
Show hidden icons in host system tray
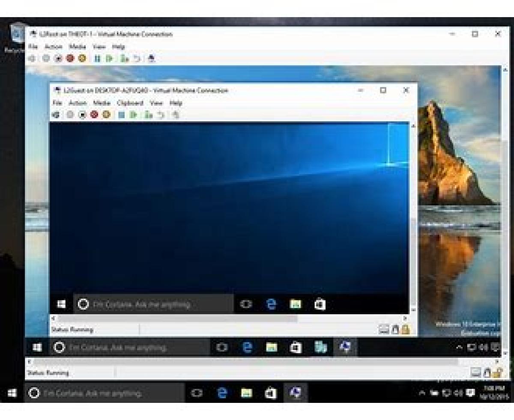[x=422, y=393]
